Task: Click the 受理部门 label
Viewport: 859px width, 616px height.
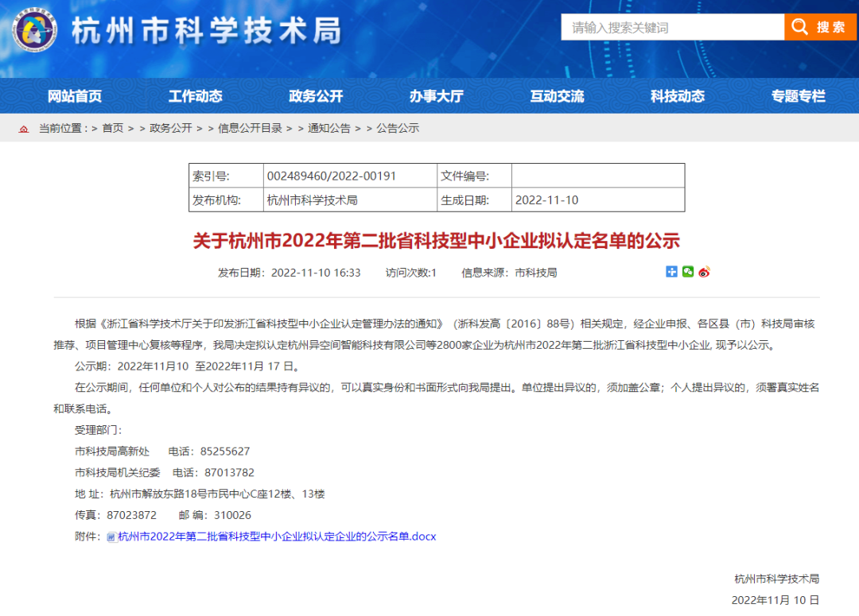Action: pyautogui.click(x=98, y=430)
